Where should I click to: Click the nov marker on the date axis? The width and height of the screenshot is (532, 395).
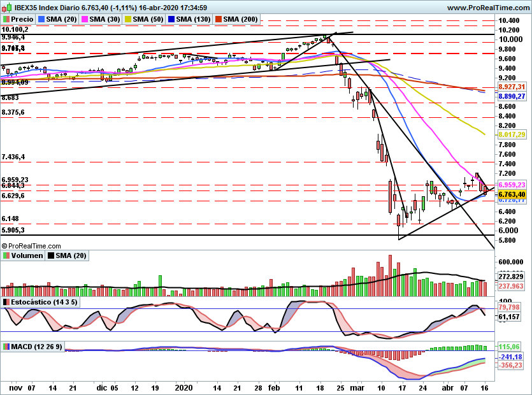(x=16, y=388)
